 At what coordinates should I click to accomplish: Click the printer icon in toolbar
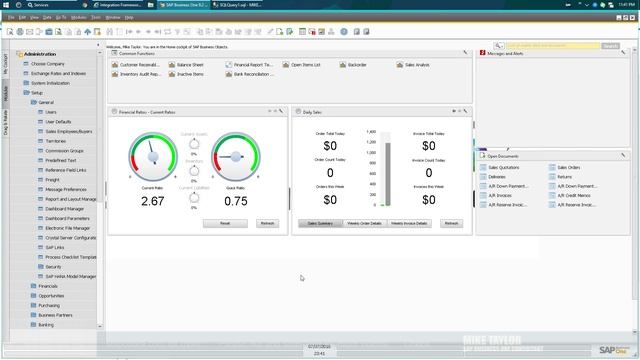20,32
